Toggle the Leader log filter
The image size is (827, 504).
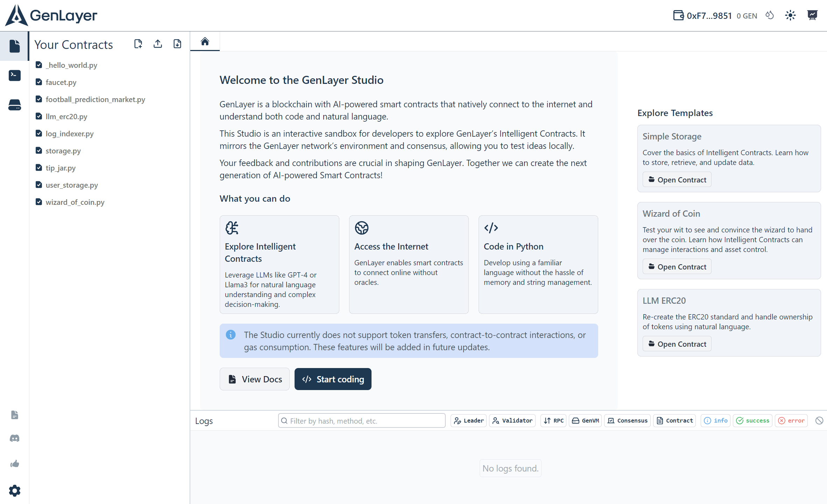[x=469, y=420]
